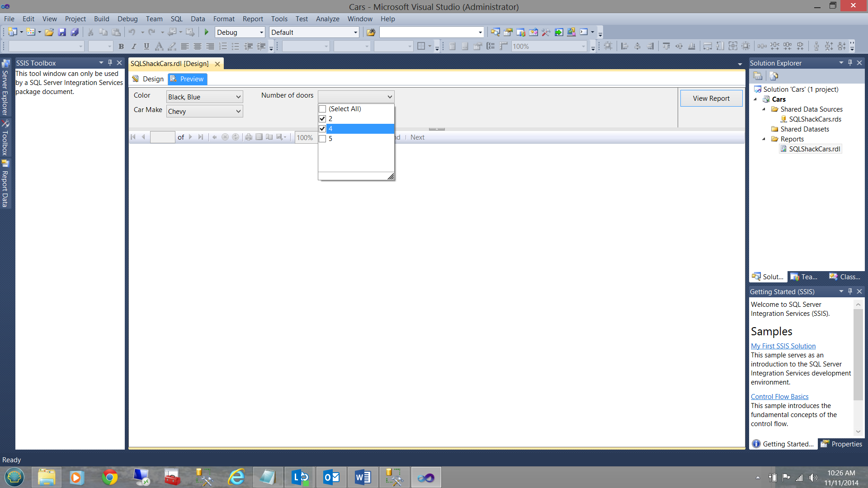Screen dimensions: 868x488
Task: Open the Debug configuration dropdown
Action: pyautogui.click(x=261, y=33)
